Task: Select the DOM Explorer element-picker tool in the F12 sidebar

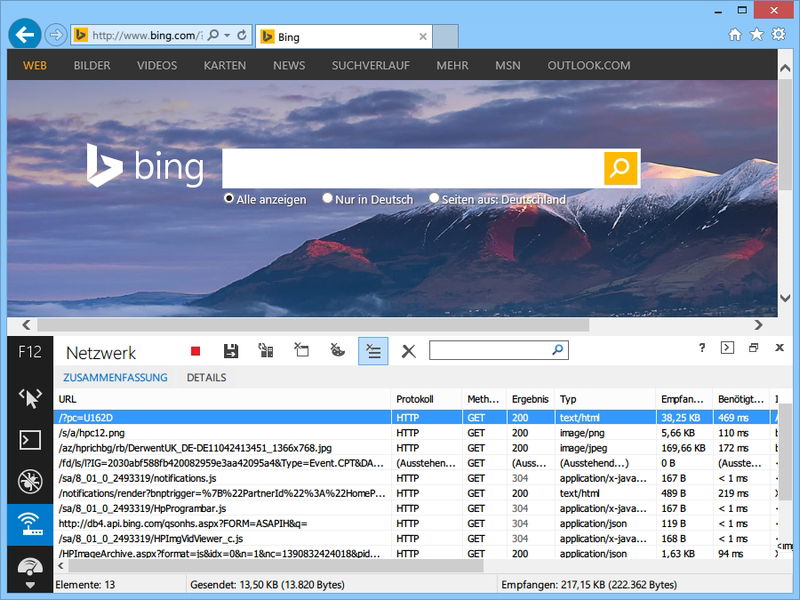Action: click(x=30, y=398)
